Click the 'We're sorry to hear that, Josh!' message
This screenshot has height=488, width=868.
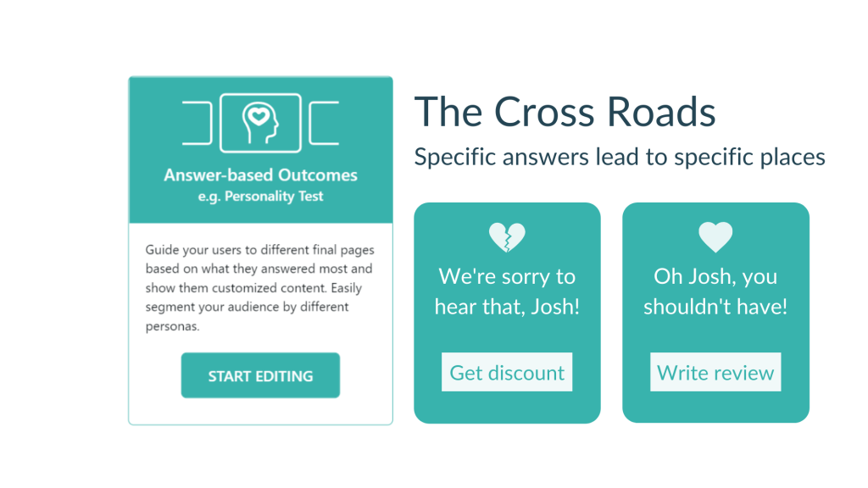point(507,291)
